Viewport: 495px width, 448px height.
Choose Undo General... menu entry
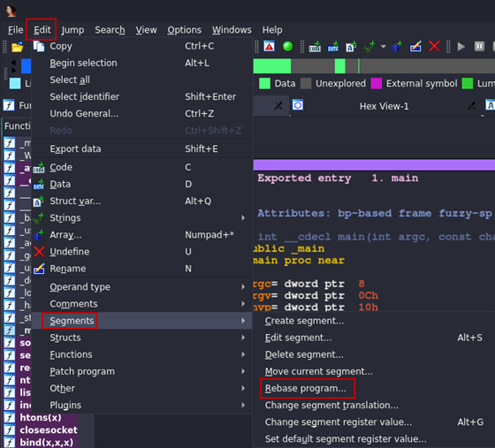pyautogui.click(x=142, y=114)
